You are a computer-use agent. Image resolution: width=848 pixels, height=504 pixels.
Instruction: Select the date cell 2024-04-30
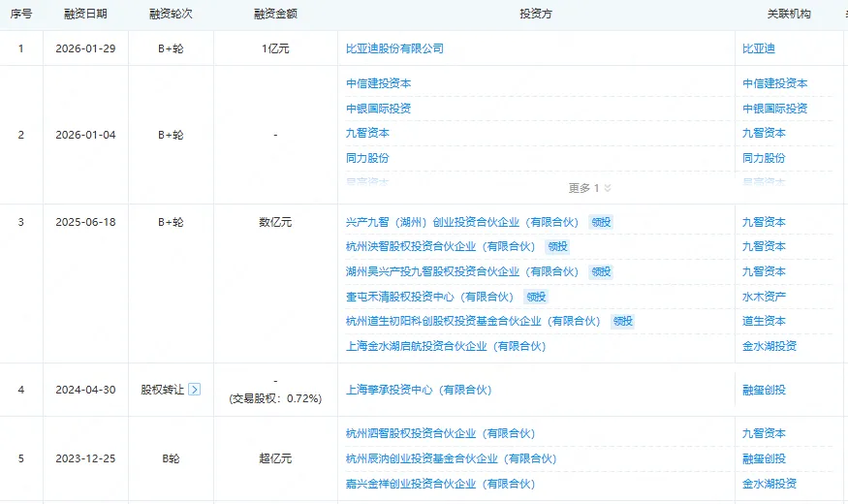(85, 390)
